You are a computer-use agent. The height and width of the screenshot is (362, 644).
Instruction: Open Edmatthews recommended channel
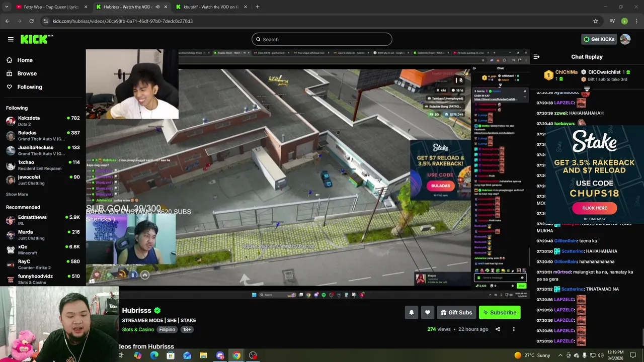click(x=43, y=220)
